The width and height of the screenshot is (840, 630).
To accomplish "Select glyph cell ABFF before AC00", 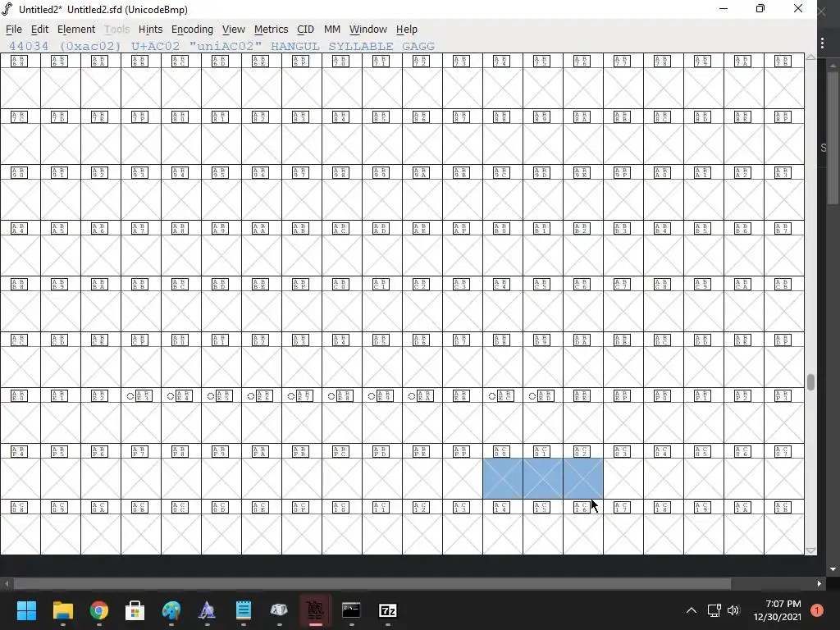I will (x=463, y=478).
